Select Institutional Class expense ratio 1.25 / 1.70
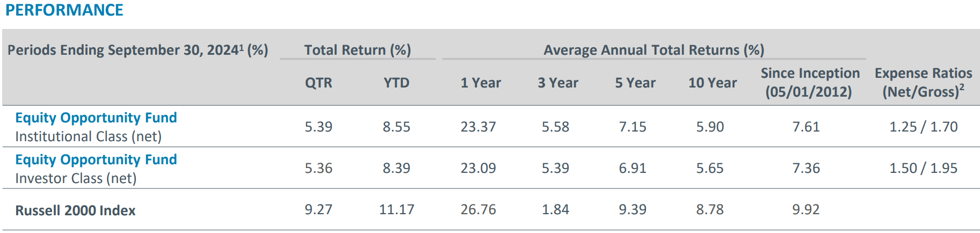Image resolution: width=980 pixels, height=233 pixels. pos(923,127)
